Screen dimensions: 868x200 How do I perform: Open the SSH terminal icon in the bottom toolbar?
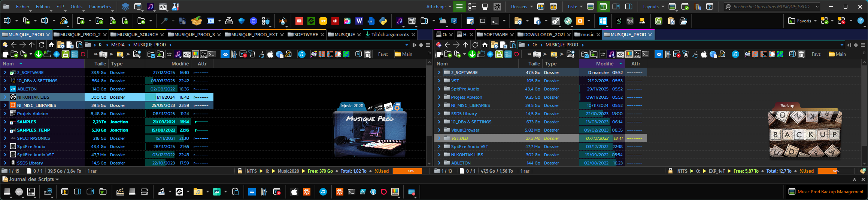coord(31,192)
